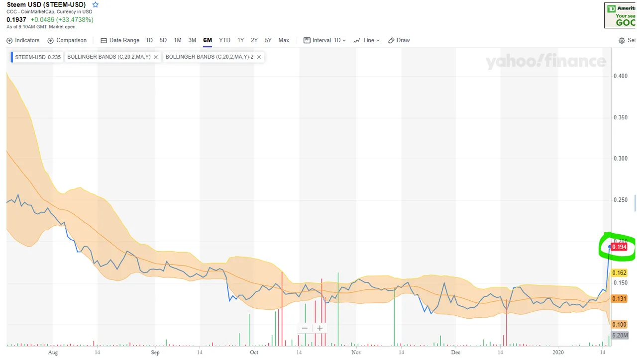
Task: Select the YTD time range
Action: [x=224, y=40]
